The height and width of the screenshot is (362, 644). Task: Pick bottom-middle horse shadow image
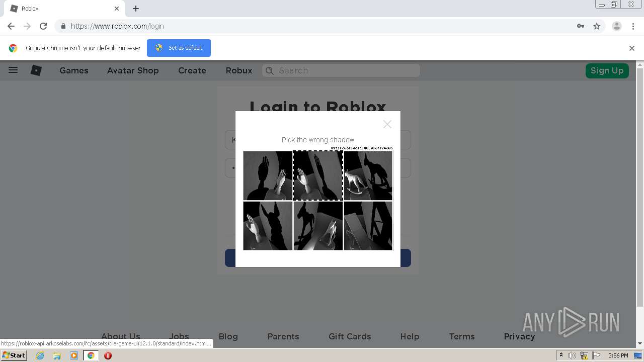click(318, 226)
